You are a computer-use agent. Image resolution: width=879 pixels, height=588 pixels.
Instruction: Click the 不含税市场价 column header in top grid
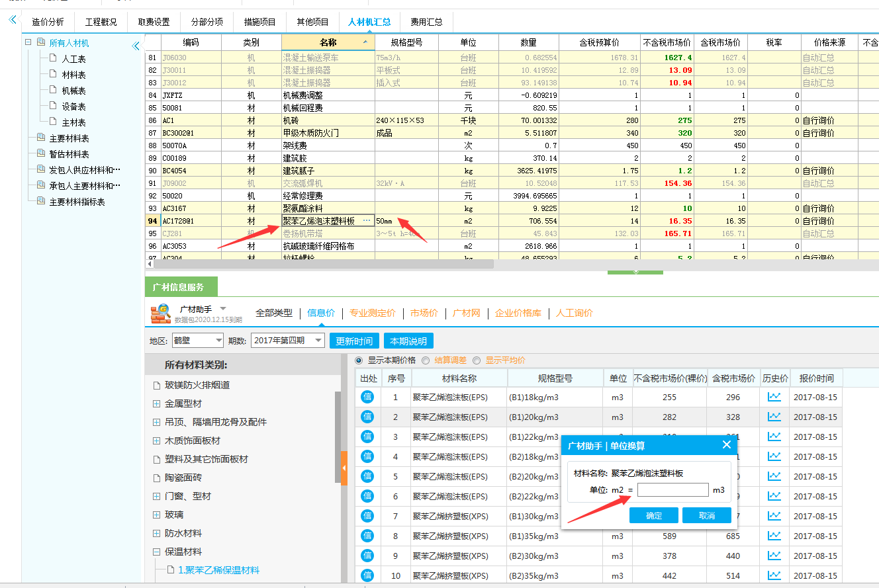[667, 42]
